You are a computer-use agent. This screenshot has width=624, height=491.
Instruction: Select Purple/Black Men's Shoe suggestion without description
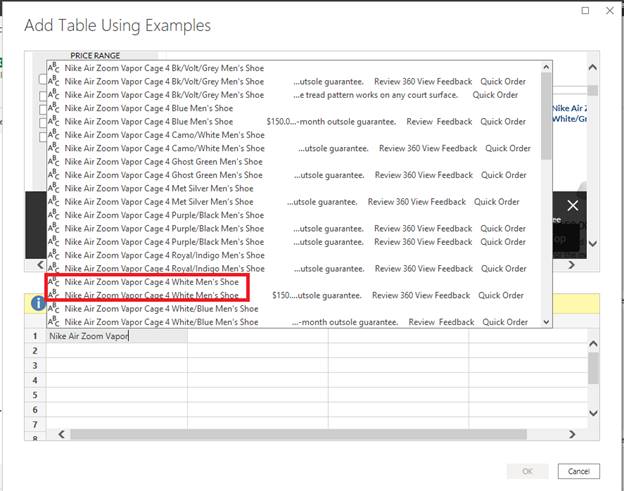164,215
